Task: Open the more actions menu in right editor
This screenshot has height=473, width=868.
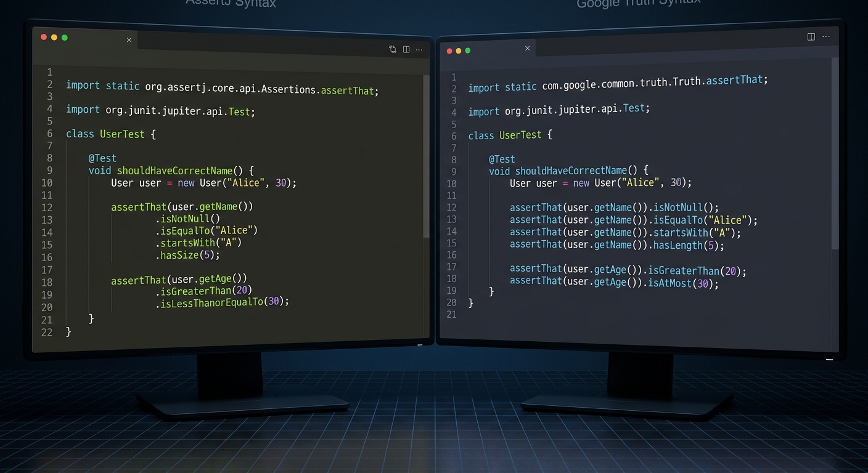Action: click(x=826, y=37)
